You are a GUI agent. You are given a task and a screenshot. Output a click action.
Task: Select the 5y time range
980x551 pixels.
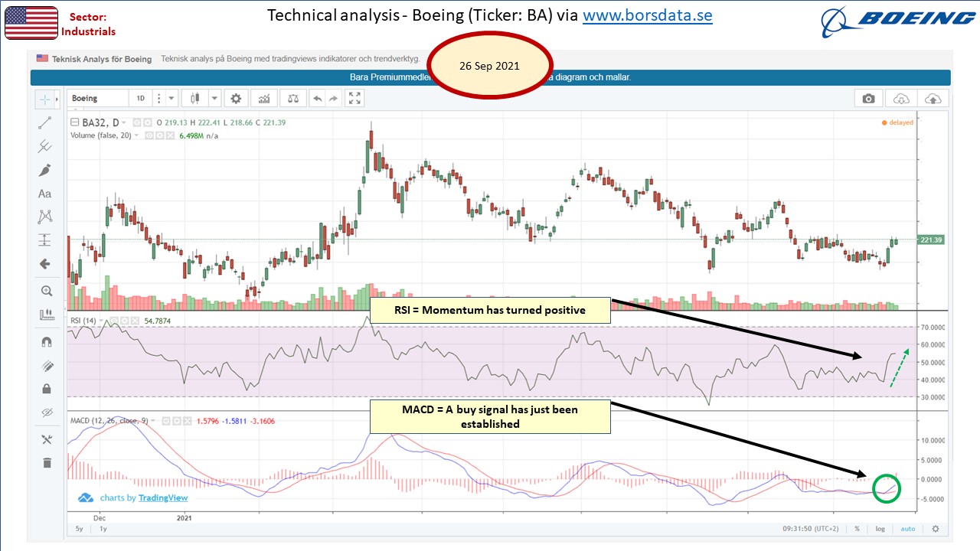click(80, 529)
